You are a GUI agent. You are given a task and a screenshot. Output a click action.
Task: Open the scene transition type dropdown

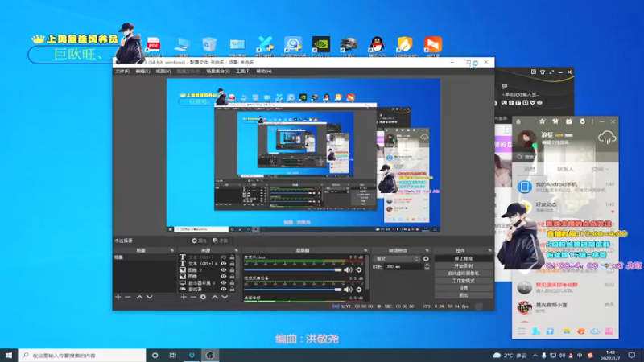[396, 259]
